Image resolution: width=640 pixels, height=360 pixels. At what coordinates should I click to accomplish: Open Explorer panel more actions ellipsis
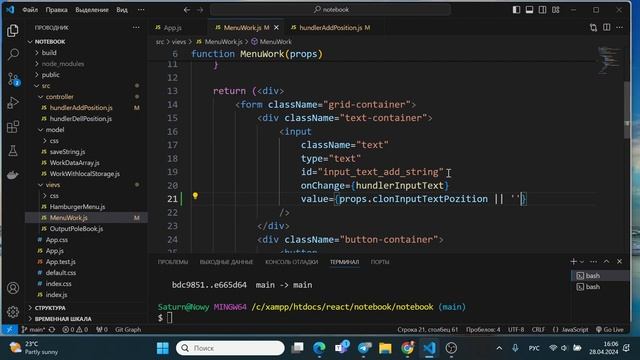tap(136, 27)
